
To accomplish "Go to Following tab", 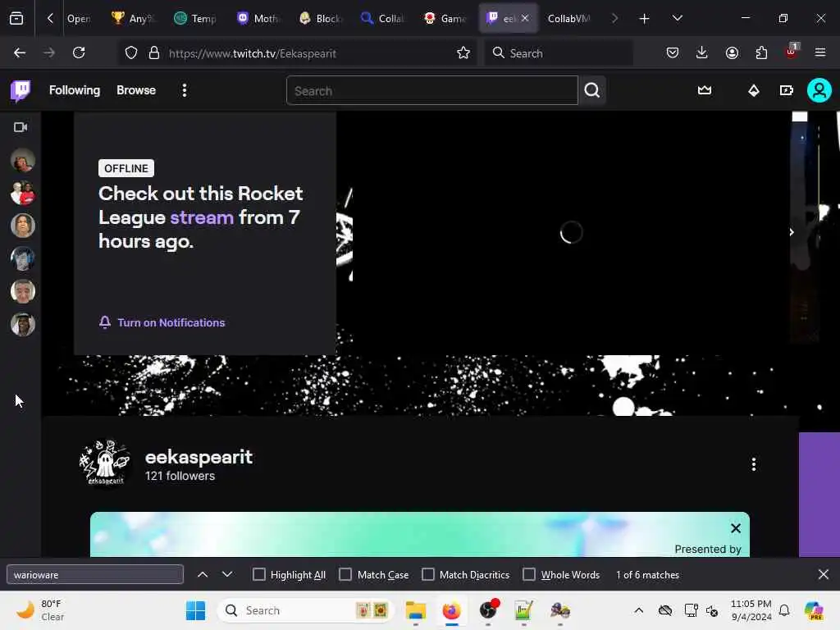I will [75, 90].
